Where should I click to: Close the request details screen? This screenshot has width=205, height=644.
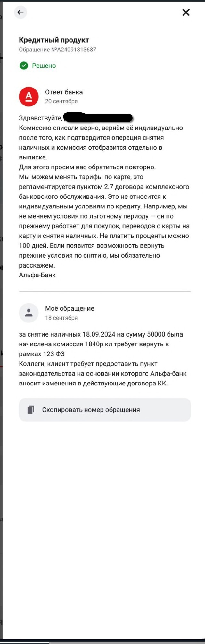pos(186,12)
